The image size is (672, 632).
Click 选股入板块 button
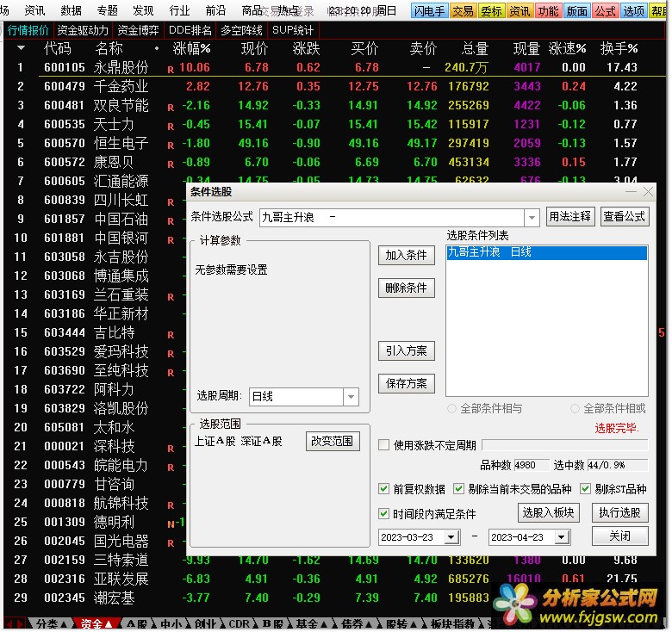[548, 512]
